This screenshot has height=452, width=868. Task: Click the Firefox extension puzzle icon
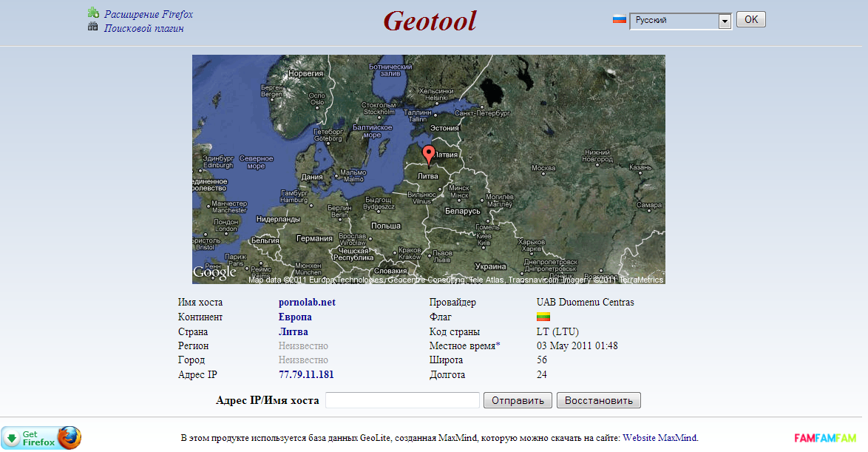pyautogui.click(x=94, y=13)
